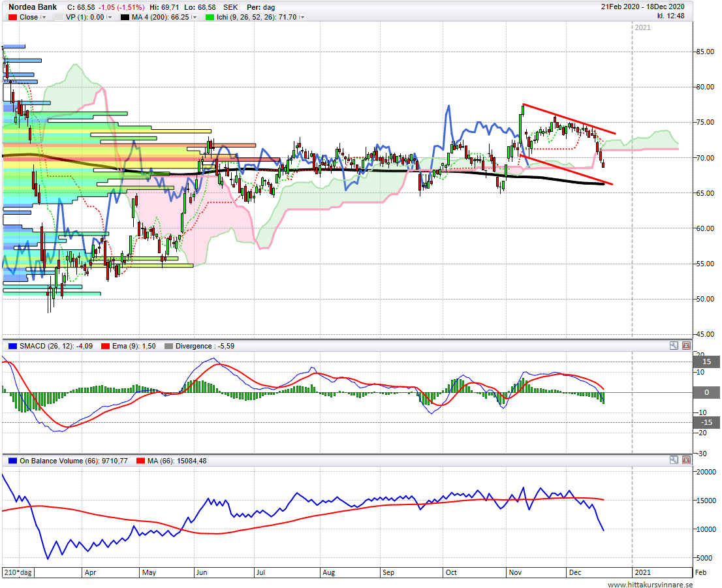Close the On Balance Volume panel
This screenshot has height=588, width=722.
click(x=686, y=460)
